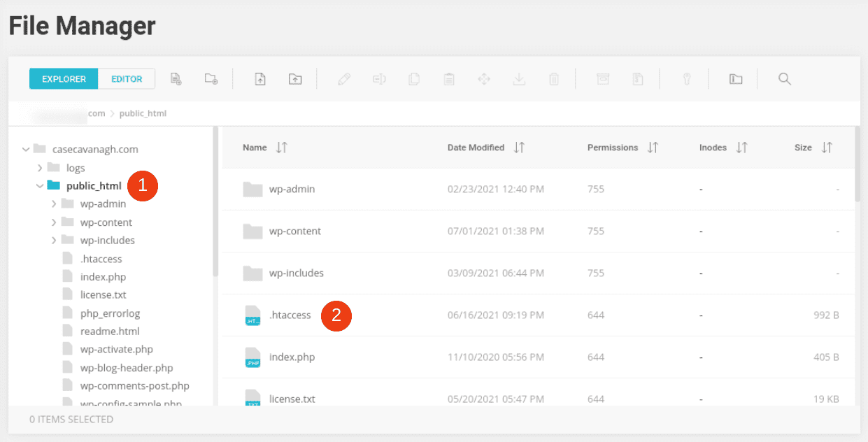The width and height of the screenshot is (868, 442).
Task: Toggle the Size column sort arrows
Action: (827, 148)
